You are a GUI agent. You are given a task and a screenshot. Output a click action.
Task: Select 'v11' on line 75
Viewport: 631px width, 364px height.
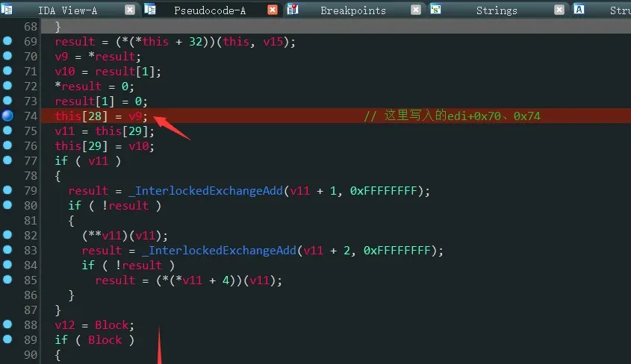[65, 131]
